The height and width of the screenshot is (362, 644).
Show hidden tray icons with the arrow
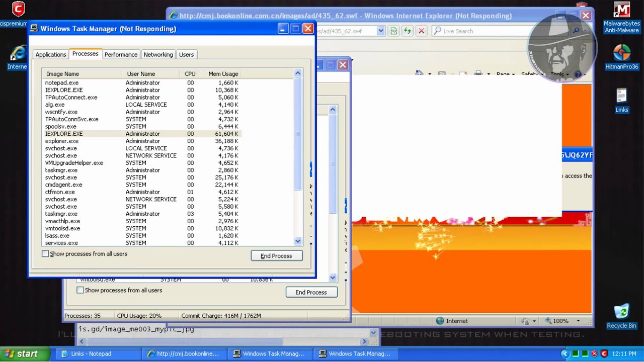565,354
